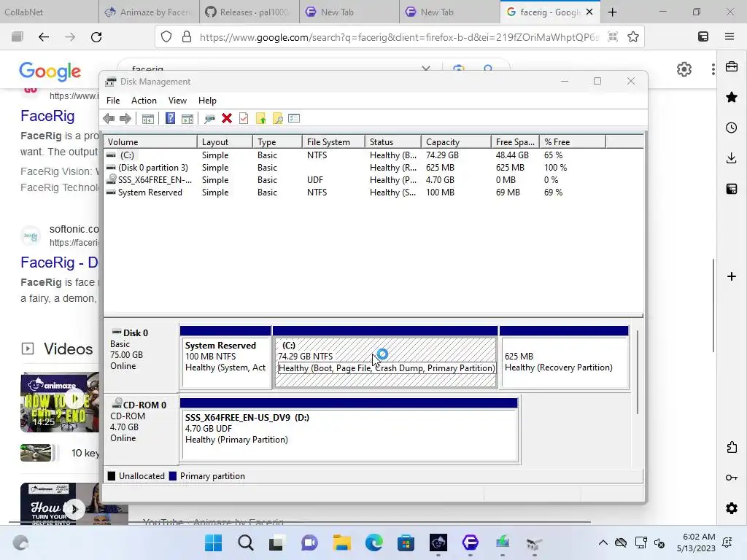
Task: Click the Firefox URL address bar
Action: coord(399,36)
